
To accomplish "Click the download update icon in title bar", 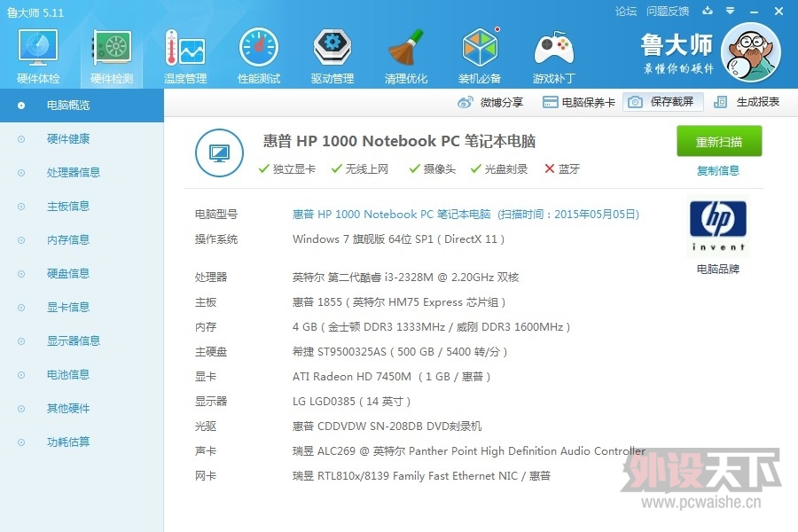I will click(x=708, y=11).
